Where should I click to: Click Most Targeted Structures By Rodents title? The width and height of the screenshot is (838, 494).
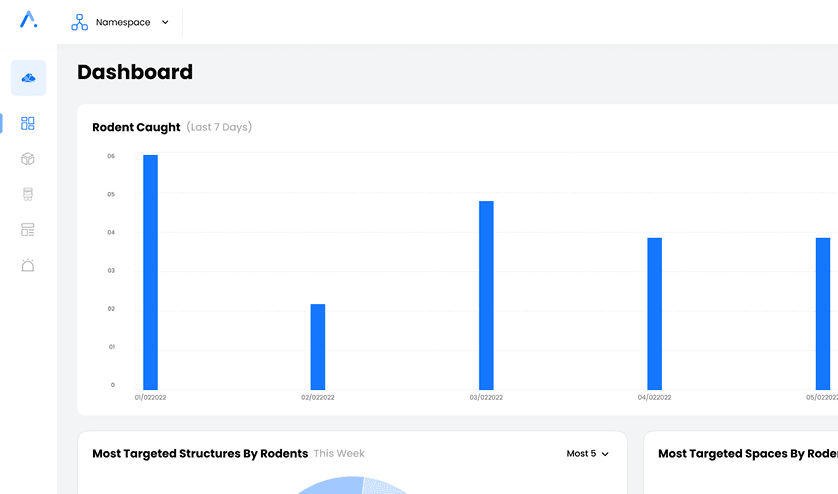coord(200,454)
